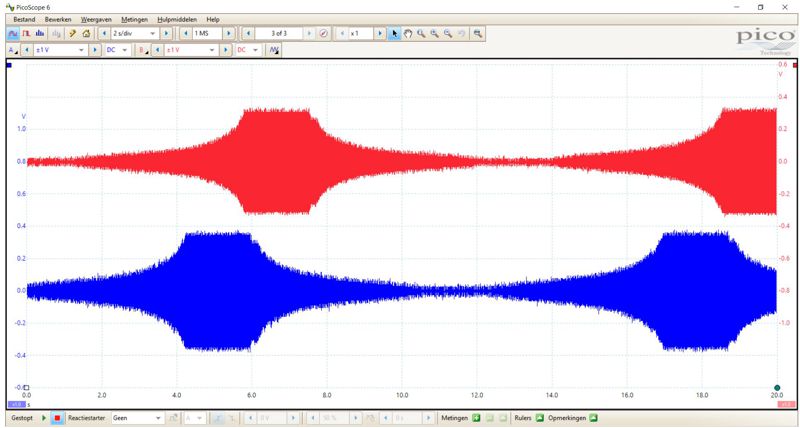The image size is (800, 428).
Task: Click the 1 MS samples field
Action: tap(207, 34)
